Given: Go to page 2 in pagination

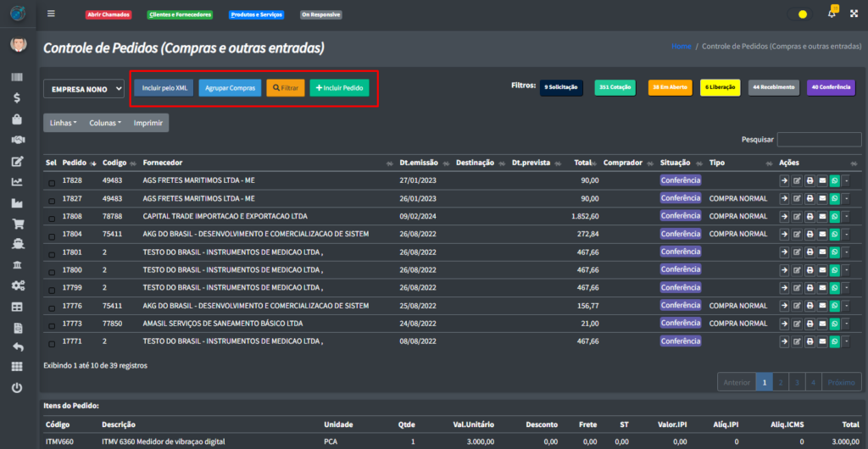Looking at the screenshot, I should point(782,382).
